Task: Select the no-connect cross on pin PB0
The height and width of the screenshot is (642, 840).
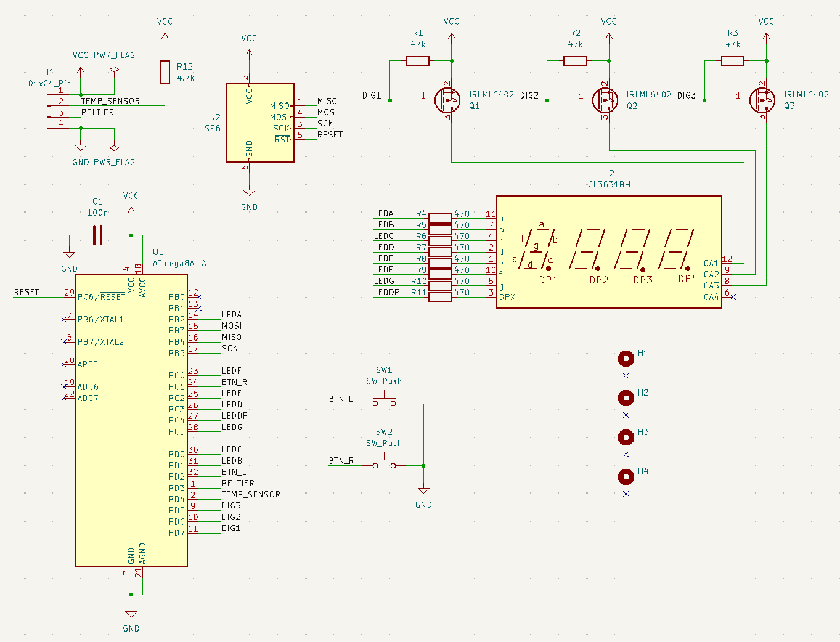Action: 198,297
